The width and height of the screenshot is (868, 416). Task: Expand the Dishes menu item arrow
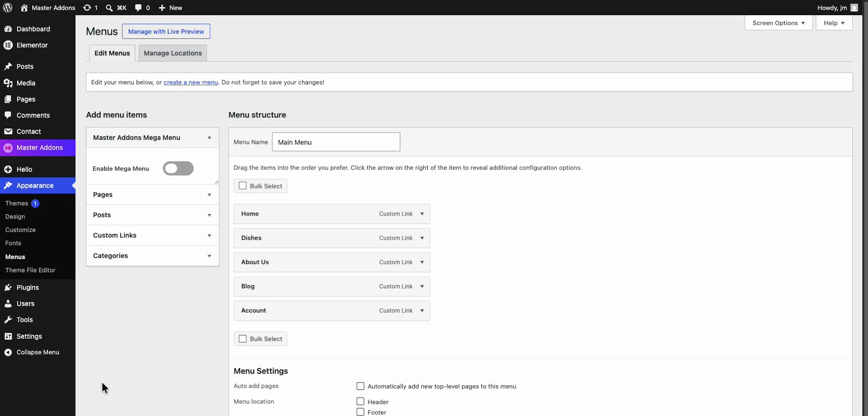(x=422, y=238)
